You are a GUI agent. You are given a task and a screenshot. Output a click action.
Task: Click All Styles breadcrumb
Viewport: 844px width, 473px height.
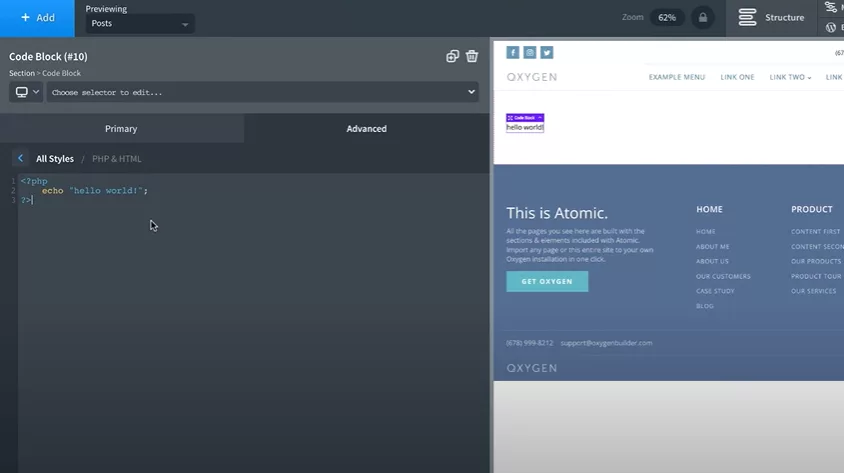tap(55, 159)
